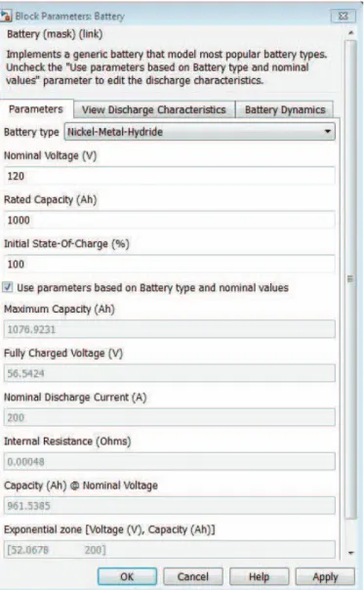Image resolution: width=364 pixels, height=590 pixels.
Task: Click the Cancel button
Action: coord(193,576)
